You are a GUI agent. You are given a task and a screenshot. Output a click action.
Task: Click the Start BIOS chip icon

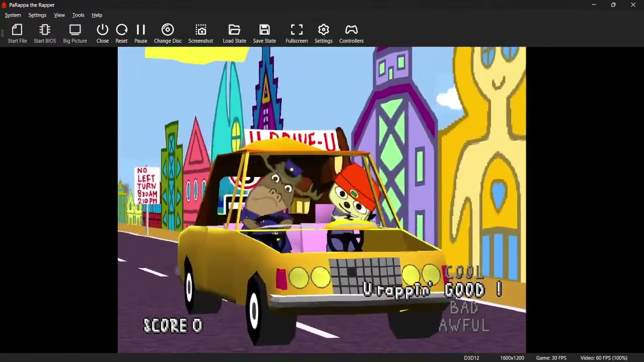45,34
